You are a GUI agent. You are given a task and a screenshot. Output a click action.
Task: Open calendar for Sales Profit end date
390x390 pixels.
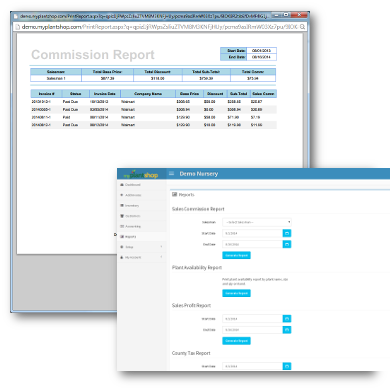click(287, 330)
